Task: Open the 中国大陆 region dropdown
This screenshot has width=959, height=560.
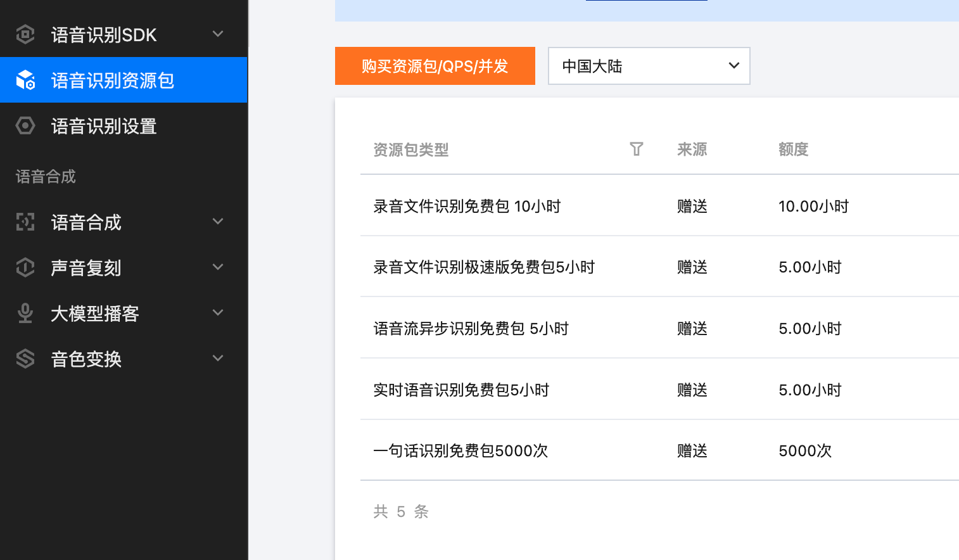Action: pos(649,66)
